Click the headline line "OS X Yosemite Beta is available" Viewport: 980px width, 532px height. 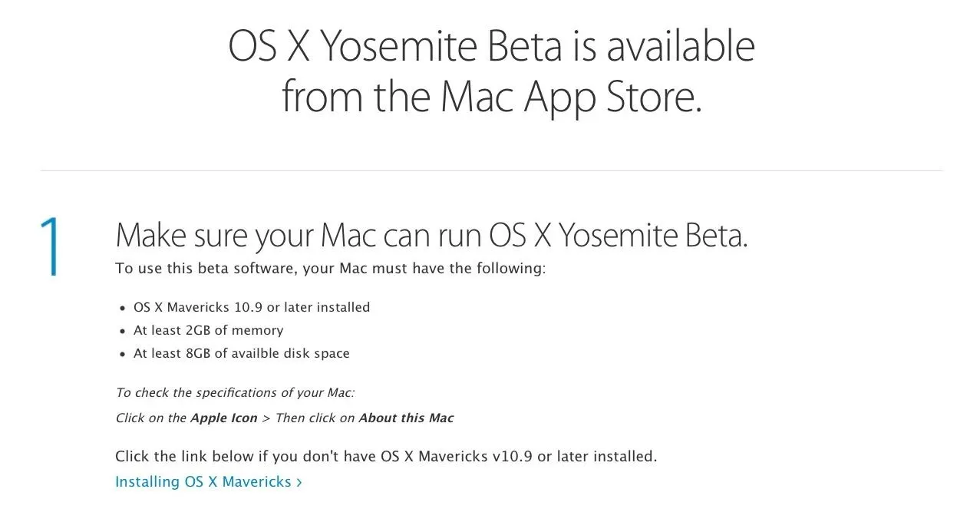click(x=491, y=46)
